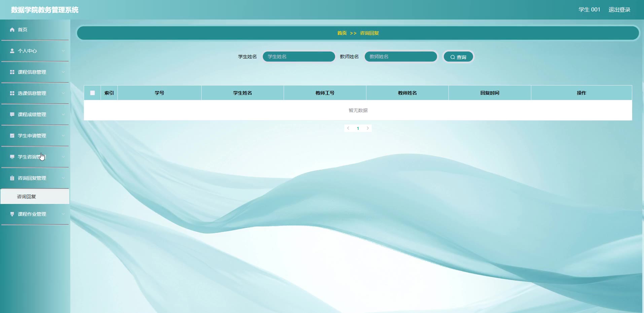Click the 学生姓名 column header
Screen dimensions: 644x313
(x=243, y=93)
